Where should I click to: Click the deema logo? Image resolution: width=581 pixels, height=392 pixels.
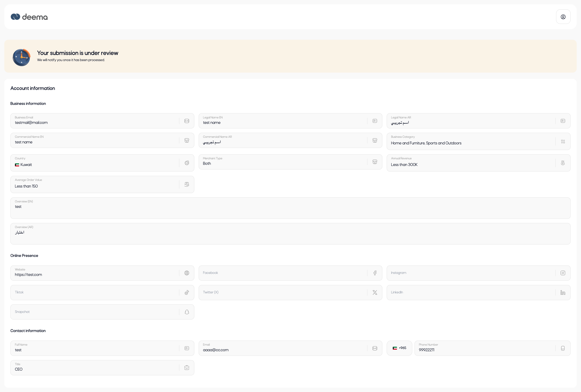pos(29,17)
